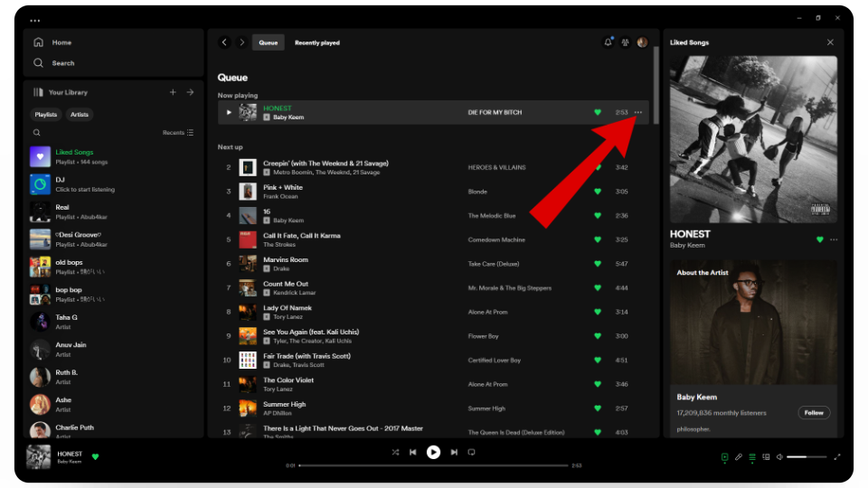Select Summer High track in queue
The height and width of the screenshot is (488, 868).
(433, 408)
